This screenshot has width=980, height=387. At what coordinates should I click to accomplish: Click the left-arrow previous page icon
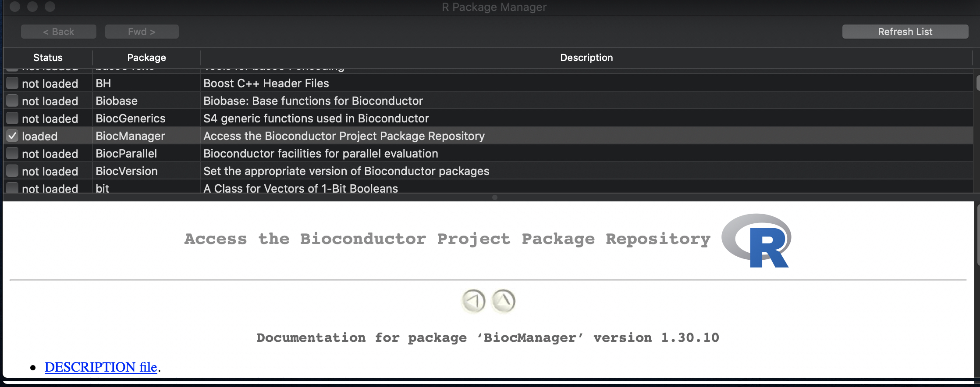click(x=473, y=301)
